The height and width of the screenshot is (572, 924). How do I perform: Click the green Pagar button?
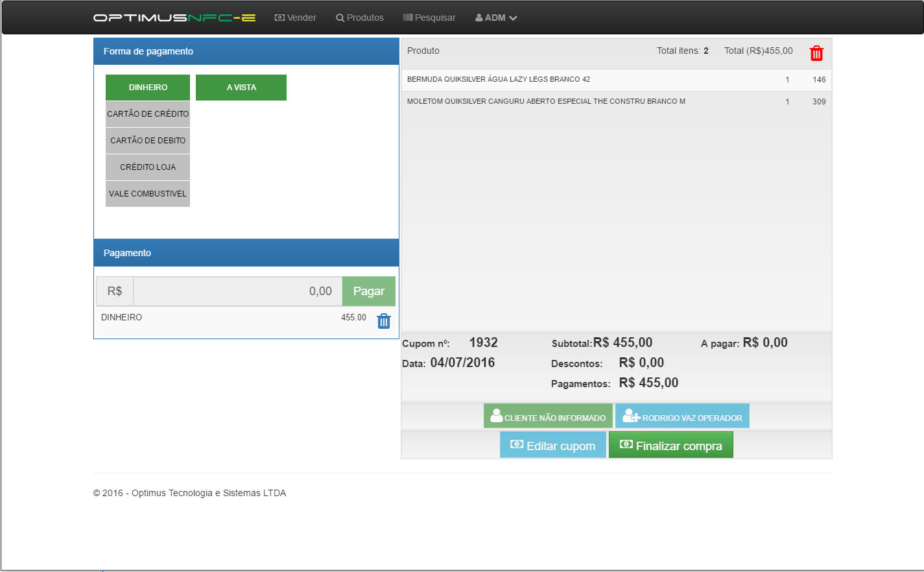(x=369, y=291)
